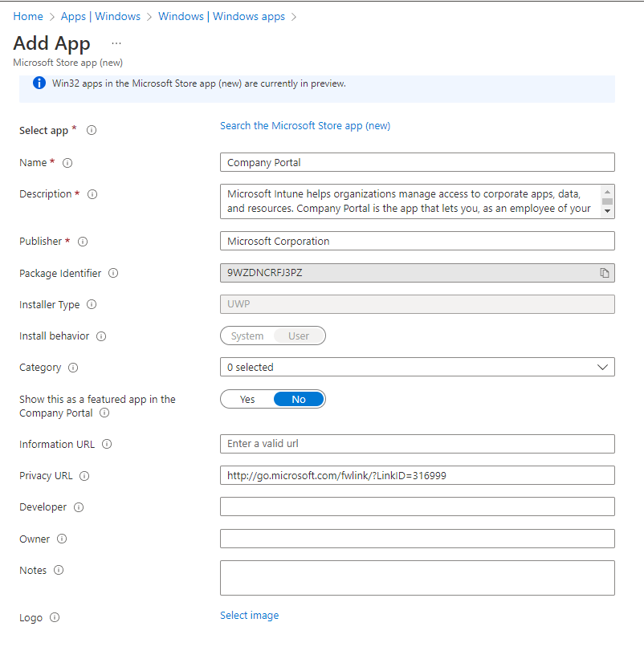Expand the Category dropdown
644x659 pixels.
pyautogui.click(x=417, y=368)
